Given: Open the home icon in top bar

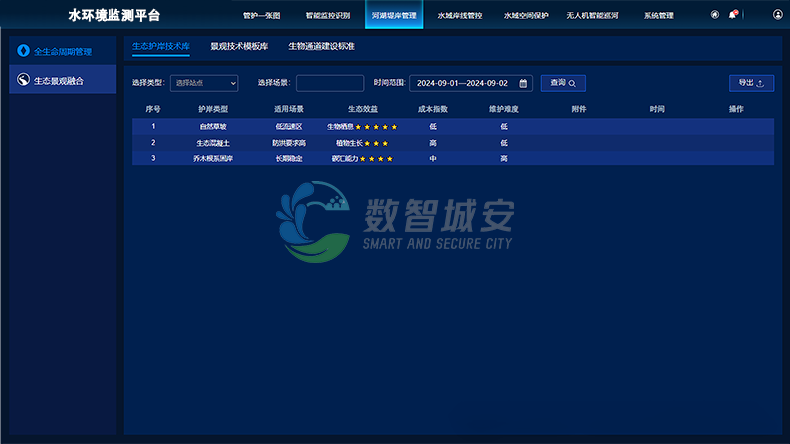Looking at the screenshot, I should pos(714,15).
